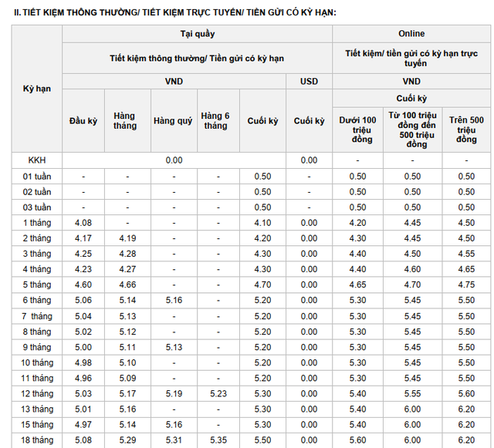This screenshot has height=448, width=494.
Task: Click the "12 tháng" row label
Action: pos(37,393)
